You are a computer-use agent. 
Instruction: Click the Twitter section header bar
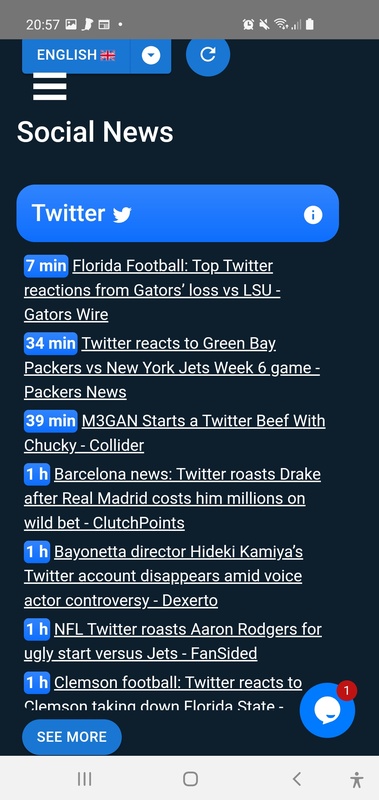click(178, 213)
